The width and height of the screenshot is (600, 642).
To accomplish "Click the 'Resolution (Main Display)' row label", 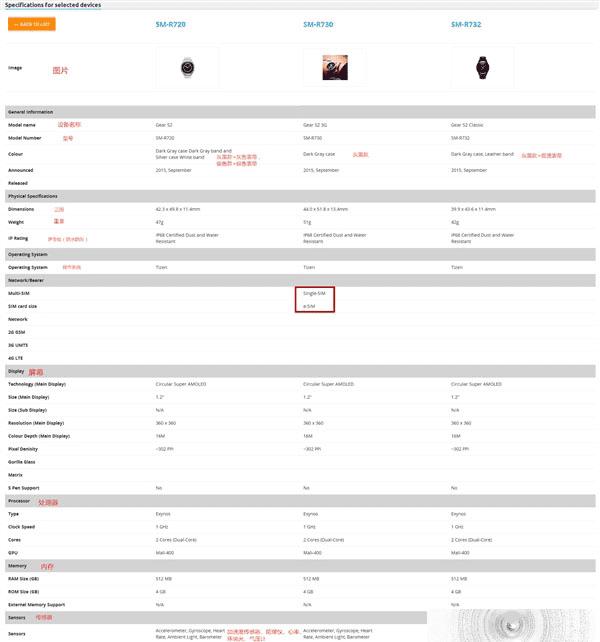I will pos(36,423).
